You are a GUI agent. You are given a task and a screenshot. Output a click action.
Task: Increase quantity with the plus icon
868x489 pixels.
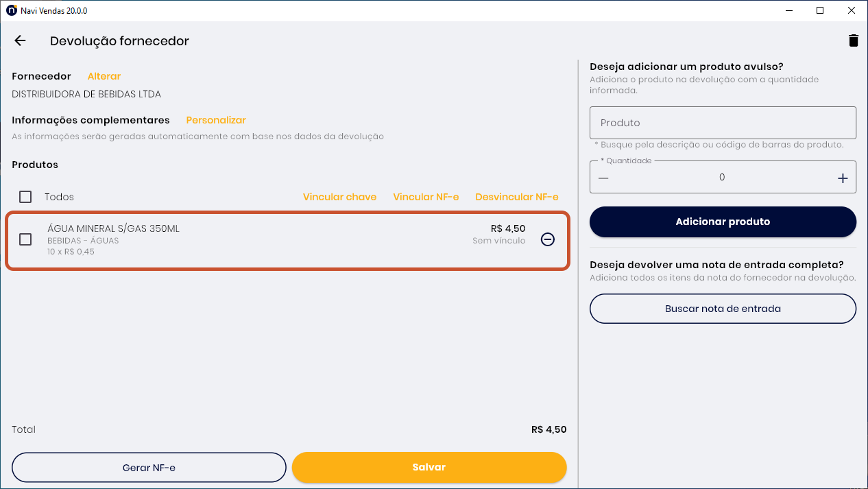point(843,178)
